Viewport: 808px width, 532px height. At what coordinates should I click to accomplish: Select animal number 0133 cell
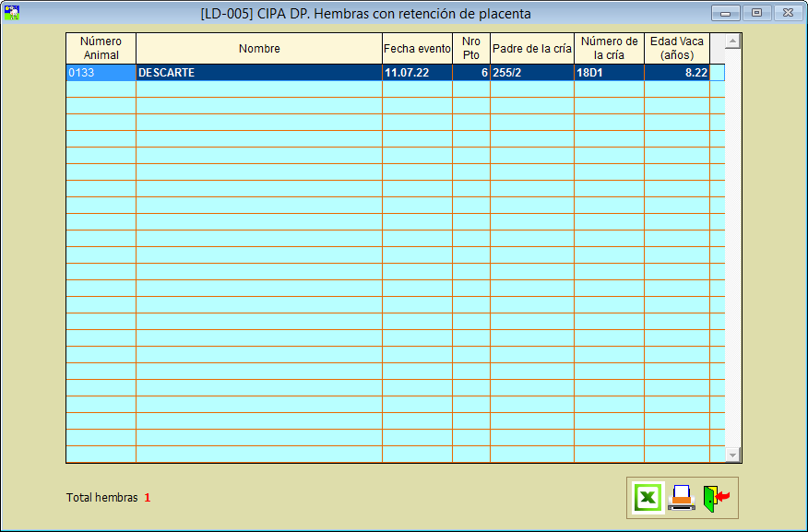tap(101, 73)
